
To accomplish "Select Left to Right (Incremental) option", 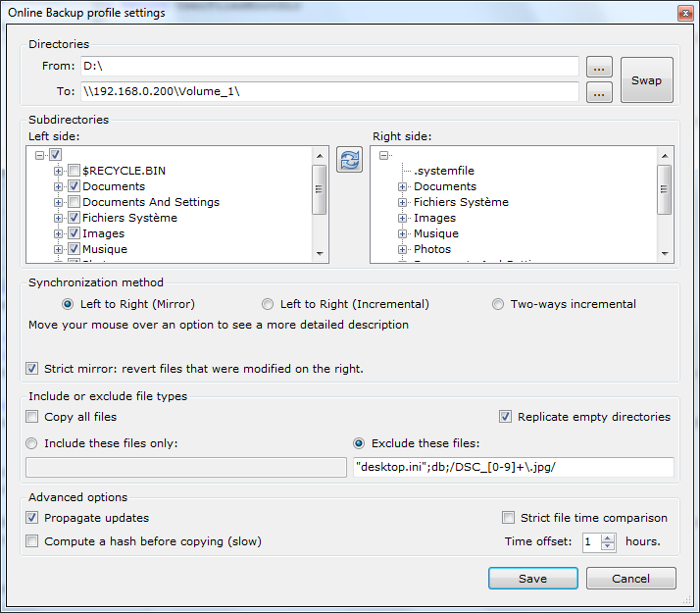I will (268, 304).
